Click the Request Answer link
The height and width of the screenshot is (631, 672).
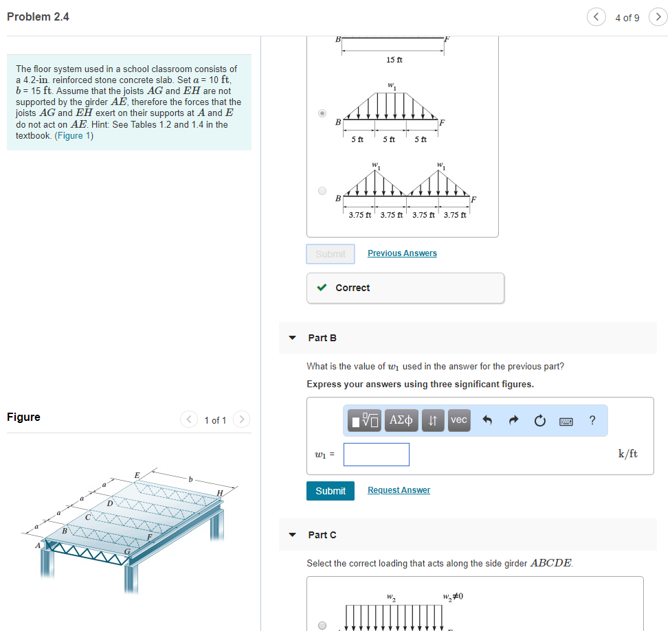(x=399, y=490)
